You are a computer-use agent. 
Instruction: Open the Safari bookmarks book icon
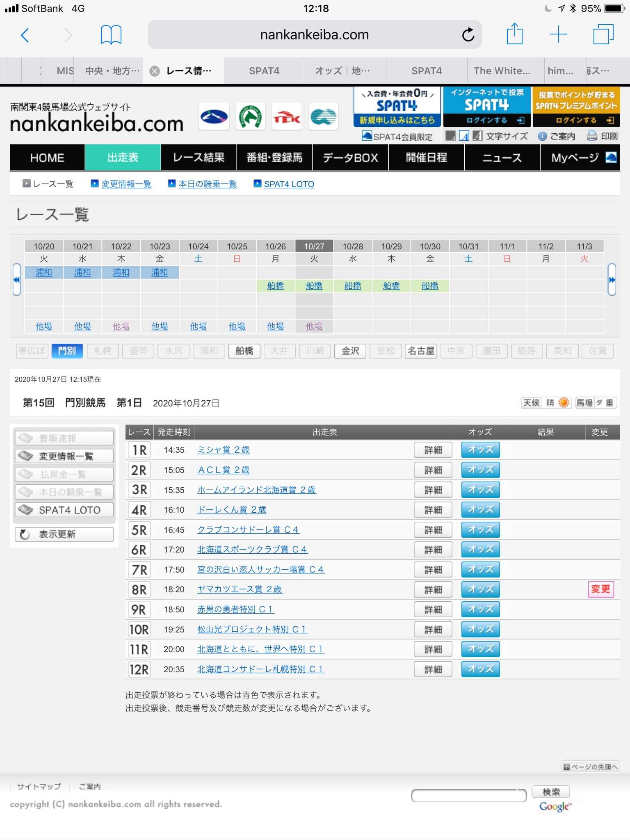(x=111, y=35)
